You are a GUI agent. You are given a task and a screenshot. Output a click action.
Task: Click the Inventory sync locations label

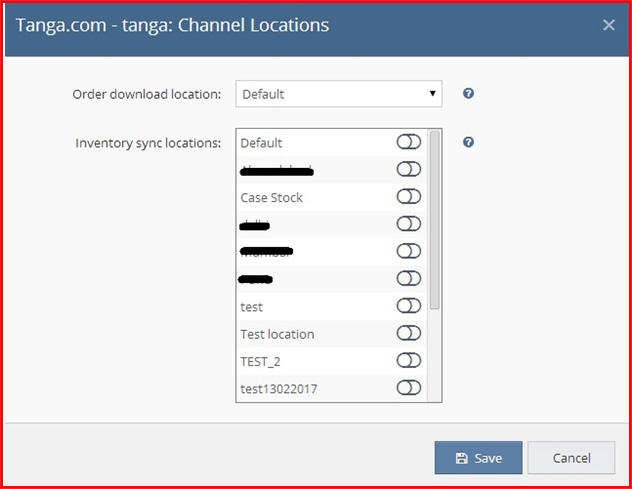click(x=148, y=143)
